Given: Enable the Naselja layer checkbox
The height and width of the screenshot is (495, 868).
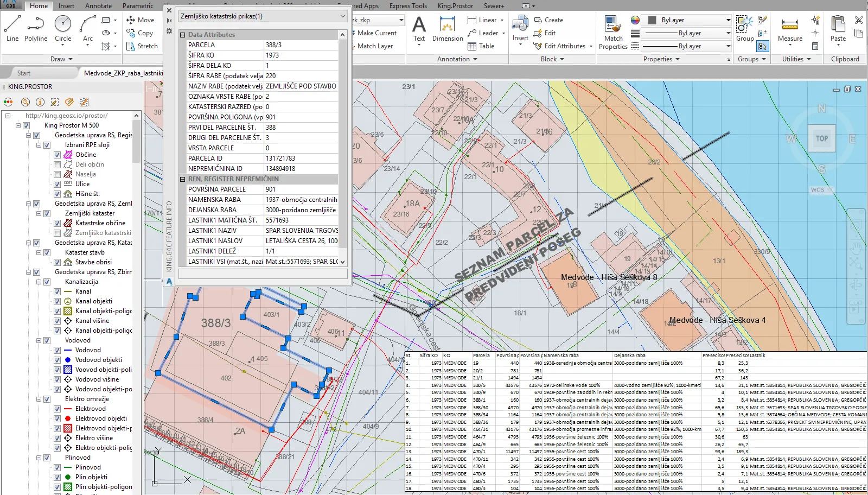Looking at the screenshot, I should pyautogui.click(x=57, y=174).
